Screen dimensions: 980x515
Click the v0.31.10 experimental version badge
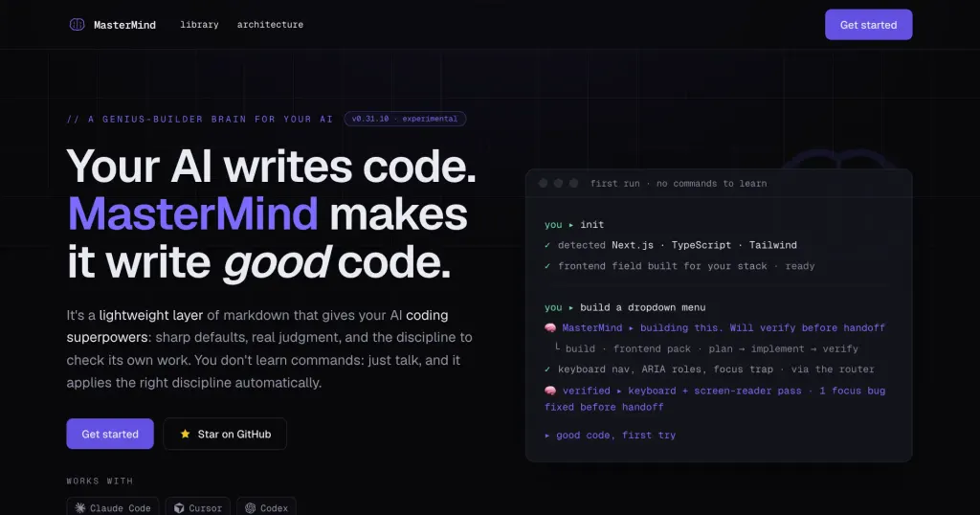(405, 119)
